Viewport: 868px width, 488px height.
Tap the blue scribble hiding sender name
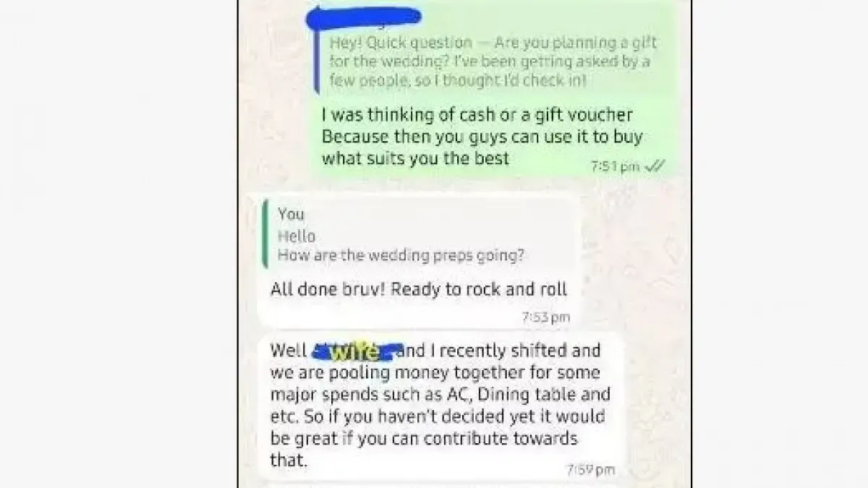365,18
